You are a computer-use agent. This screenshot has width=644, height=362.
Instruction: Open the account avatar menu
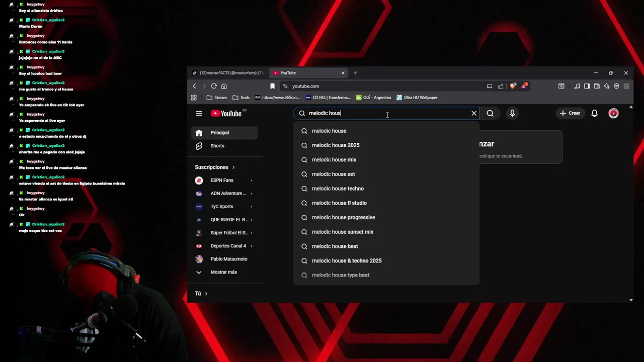pyautogui.click(x=613, y=113)
